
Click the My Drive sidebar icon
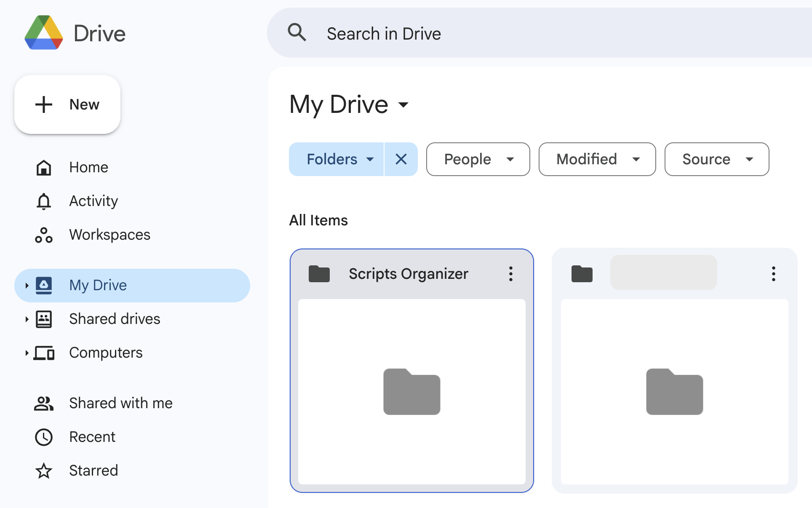click(x=44, y=286)
